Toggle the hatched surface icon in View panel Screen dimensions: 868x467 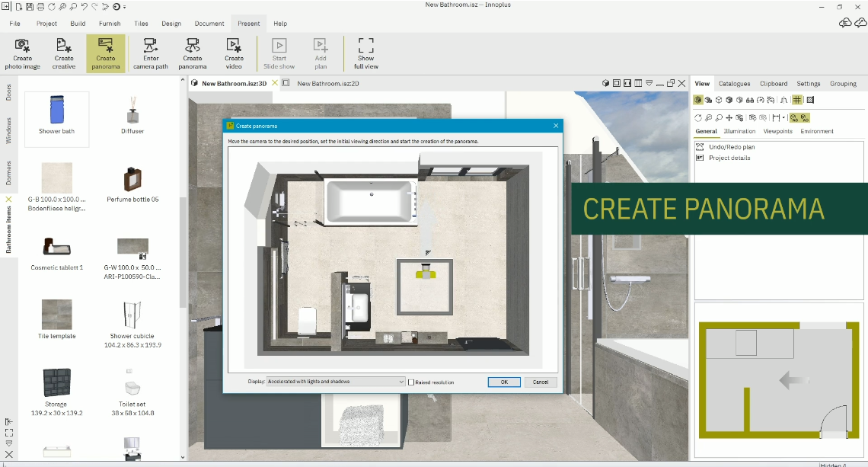(x=810, y=100)
